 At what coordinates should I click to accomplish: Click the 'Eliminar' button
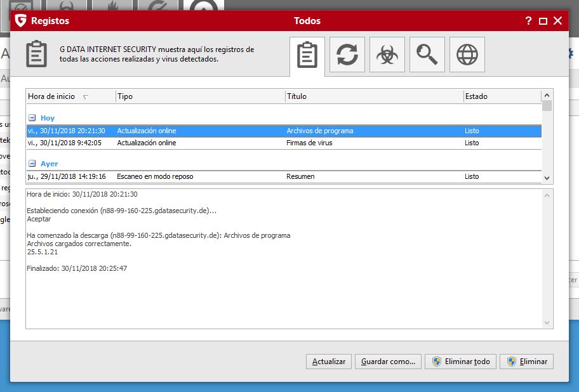(x=526, y=362)
